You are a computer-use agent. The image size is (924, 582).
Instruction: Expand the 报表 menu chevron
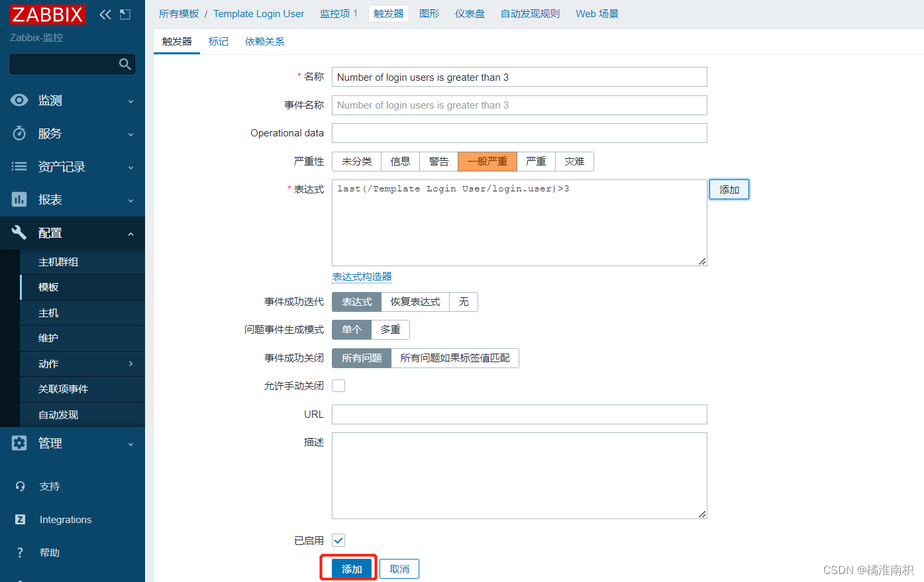130,201
